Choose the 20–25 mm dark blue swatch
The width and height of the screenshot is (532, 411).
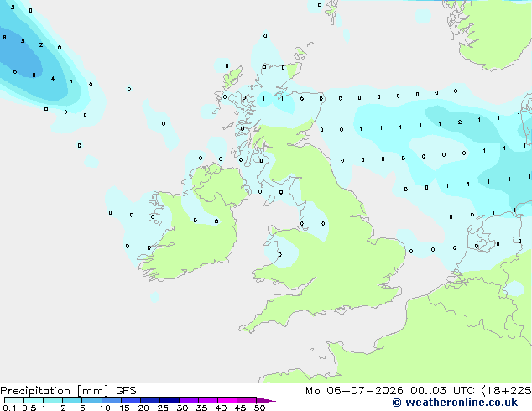coord(150,400)
